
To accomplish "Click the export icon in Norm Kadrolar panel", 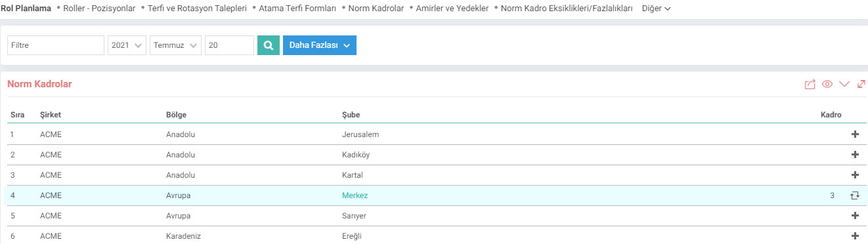I will pyautogui.click(x=810, y=84).
